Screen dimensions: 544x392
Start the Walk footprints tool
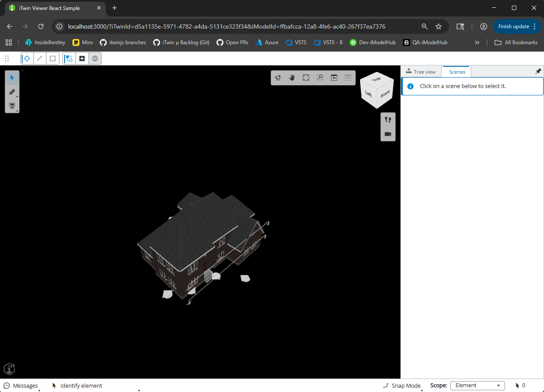point(388,120)
